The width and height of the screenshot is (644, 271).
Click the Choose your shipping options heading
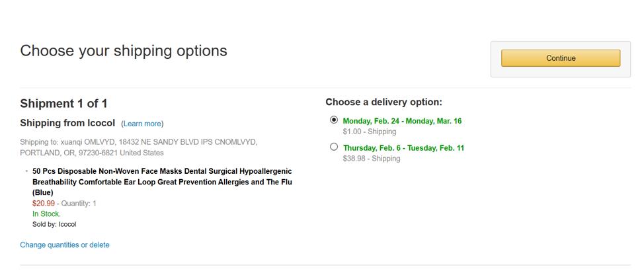(124, 51)
